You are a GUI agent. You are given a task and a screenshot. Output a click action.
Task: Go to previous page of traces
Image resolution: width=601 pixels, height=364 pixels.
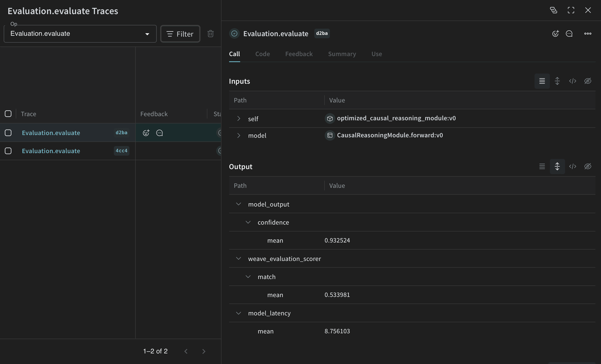[x=186, y=351]
